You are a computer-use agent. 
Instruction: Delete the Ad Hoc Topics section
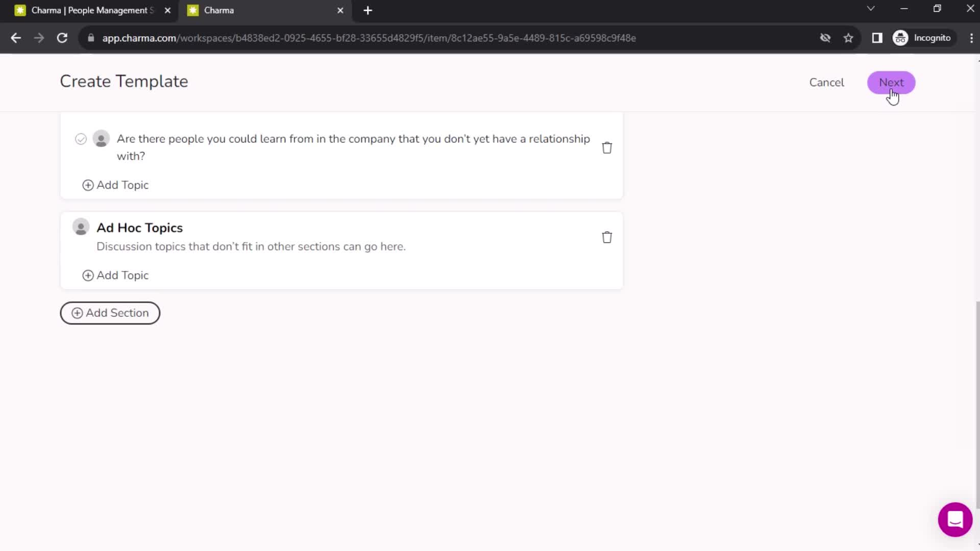(x=607, y=237)
